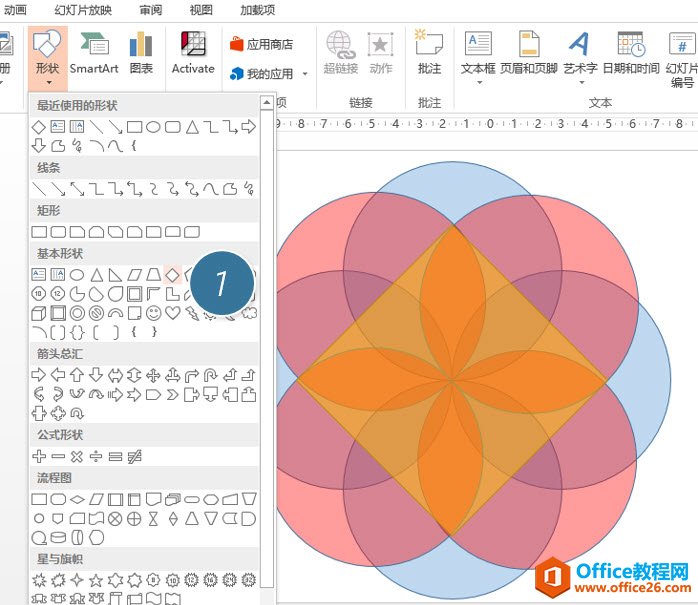This screenshot has height=605, width=698.
Task: Choose the right triangle in 基本形状
Action: (x=115, y=275)
